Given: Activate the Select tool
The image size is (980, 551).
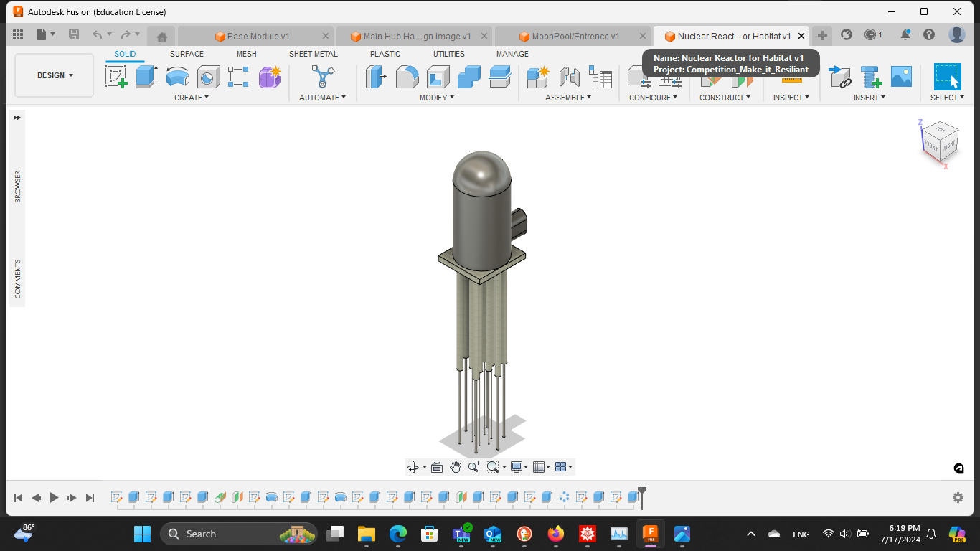Looking at the screenshot, I should [x=947, y=76].
